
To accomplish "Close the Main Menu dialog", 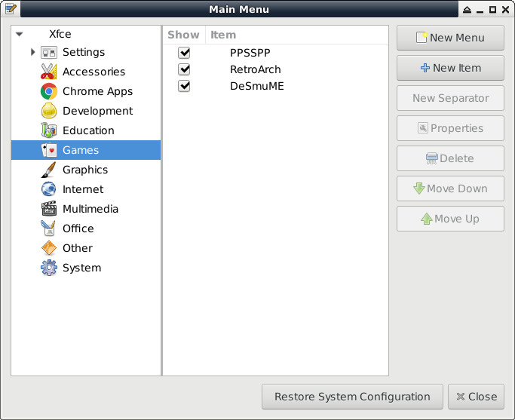I will [476, 397].
